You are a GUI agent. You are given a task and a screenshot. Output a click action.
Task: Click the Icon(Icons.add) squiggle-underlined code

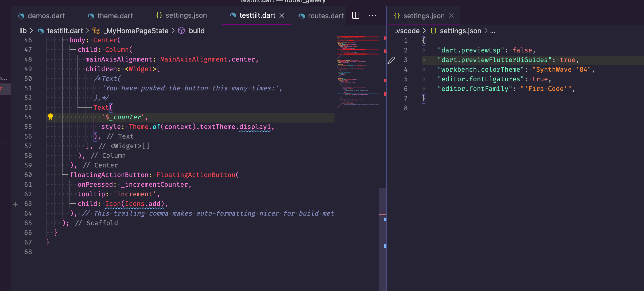tap(134, 204)
